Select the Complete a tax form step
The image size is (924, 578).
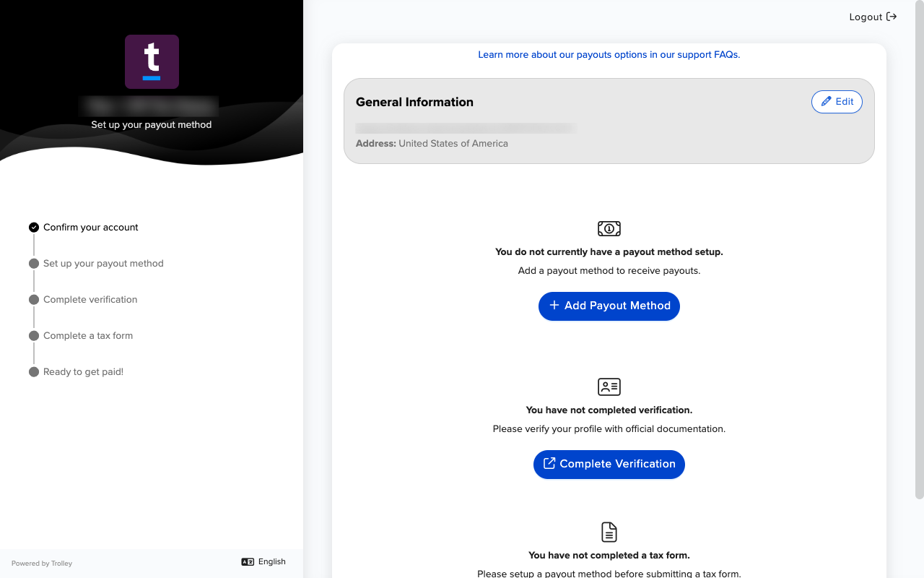[x=81, y=335]
